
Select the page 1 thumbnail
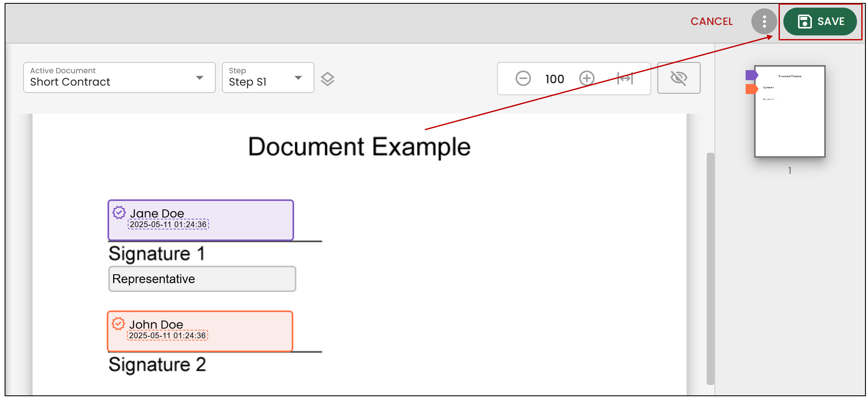click(x=790, y=111)
